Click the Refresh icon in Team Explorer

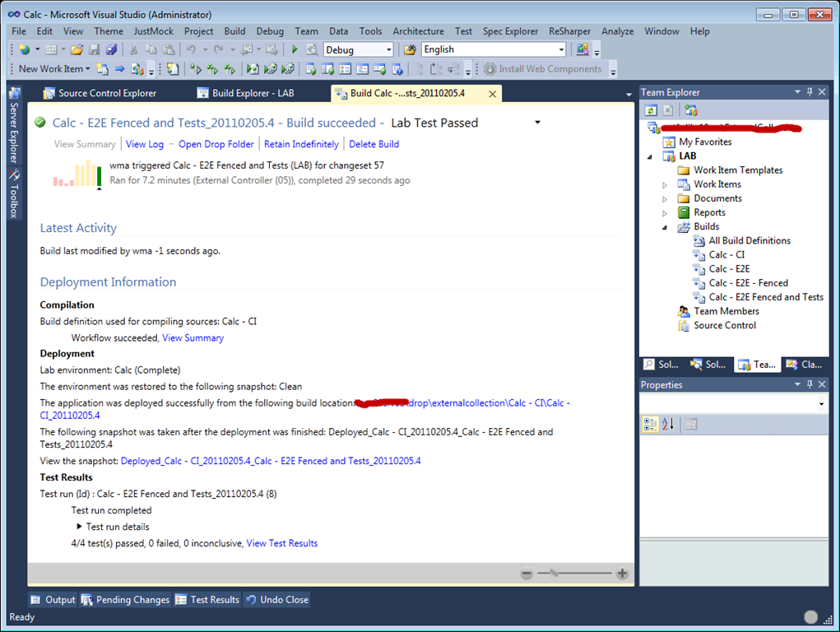pos(650,109)
